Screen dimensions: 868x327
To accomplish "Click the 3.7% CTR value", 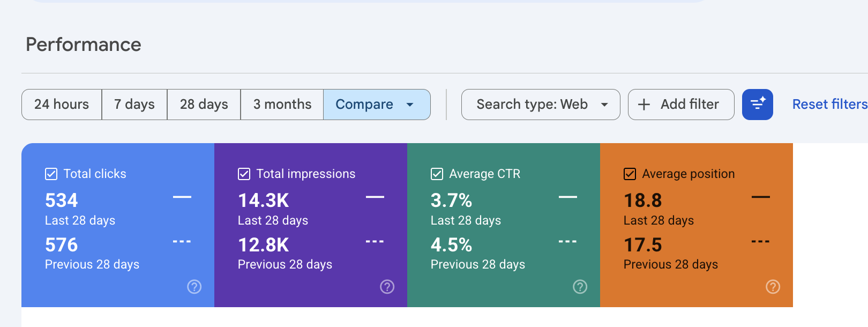I will (x=452, y=200).
